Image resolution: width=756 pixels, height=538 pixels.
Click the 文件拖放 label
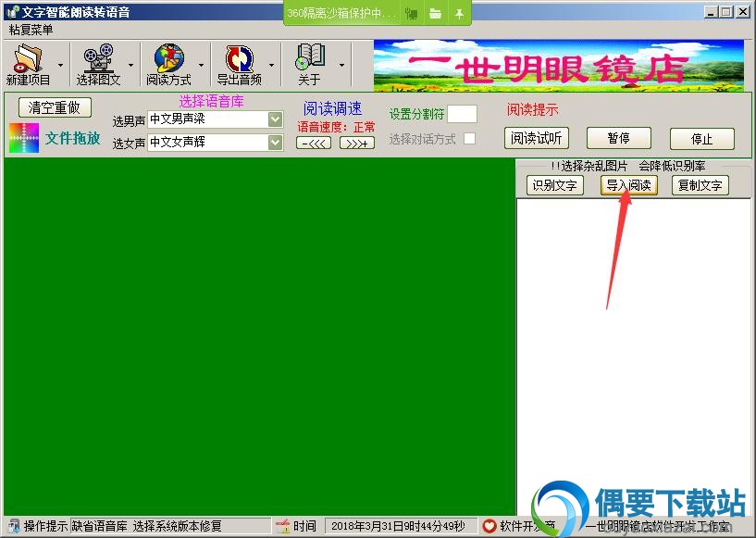tap(73, 139)
